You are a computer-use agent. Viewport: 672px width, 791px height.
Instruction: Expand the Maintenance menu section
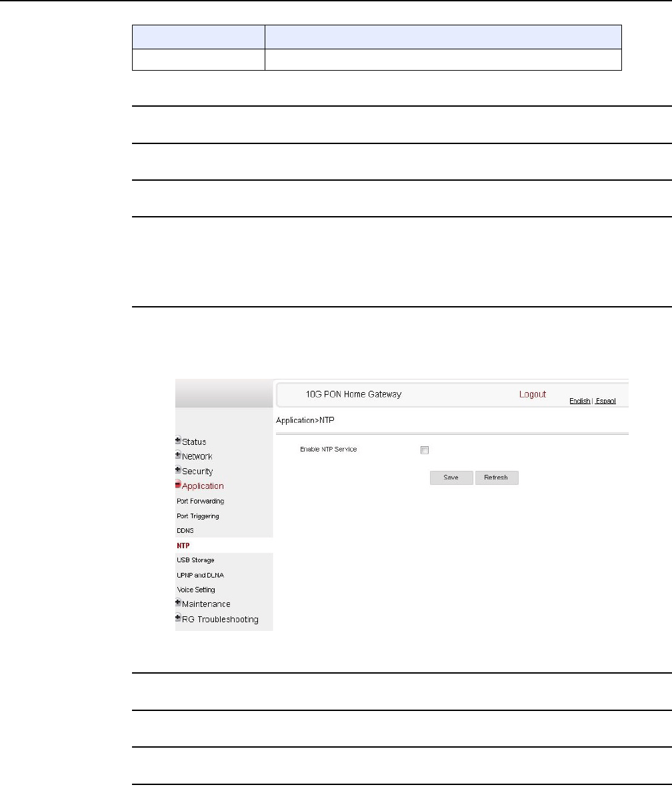[x=206, y=604]
